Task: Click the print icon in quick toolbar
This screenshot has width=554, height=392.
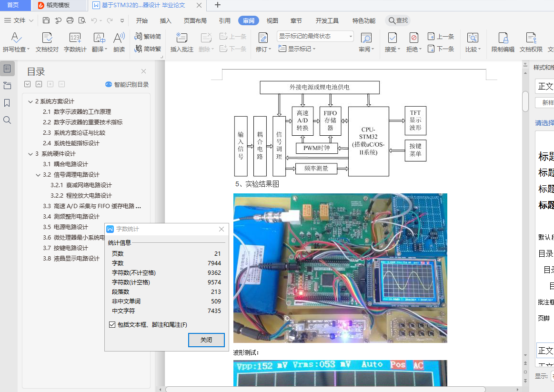Action: coord(70,20)
